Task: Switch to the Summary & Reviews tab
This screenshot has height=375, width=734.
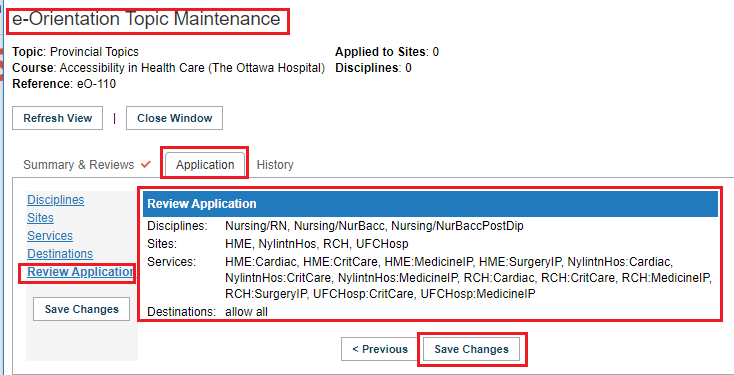Action: click(79, 165)
